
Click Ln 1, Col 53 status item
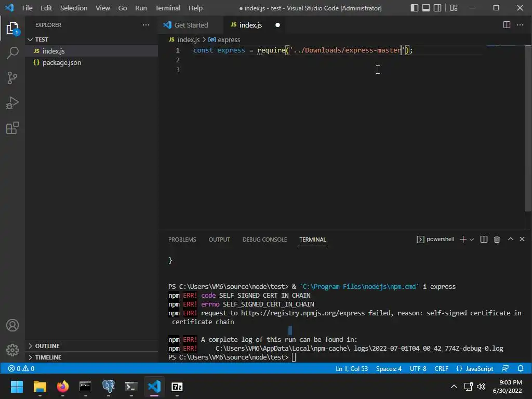352,368
